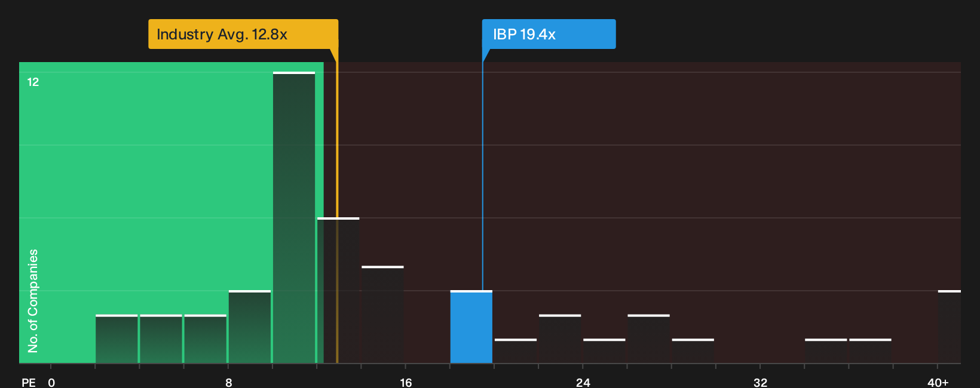Image resolution: width=980 pixels, height=388 pixels.
Task: Select the highlighted blue IBP bar
Action: (x=471, y=327)
